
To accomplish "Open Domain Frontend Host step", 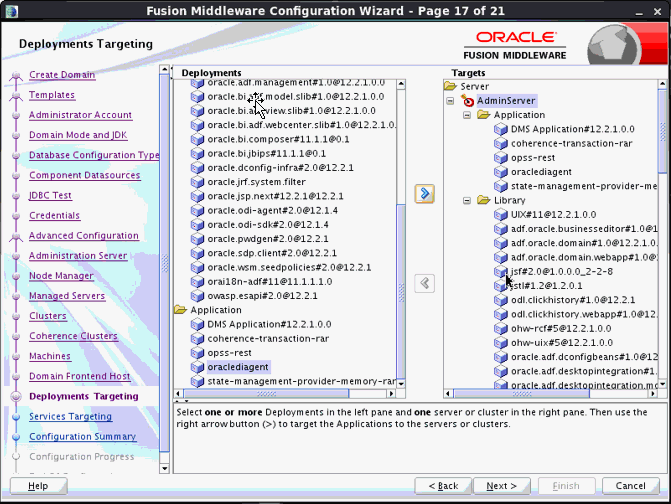I will (x=80, y=377).
